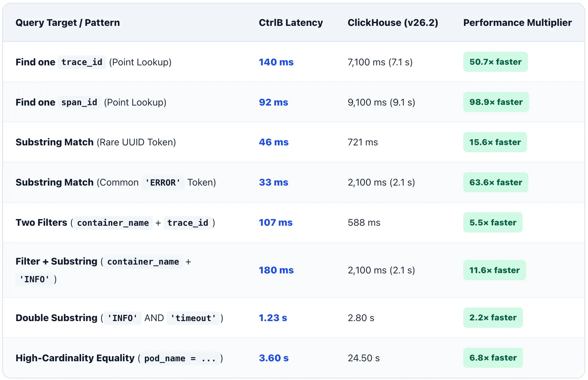
Task: Click the 'ERROR' code token
Action: (163, 183)
